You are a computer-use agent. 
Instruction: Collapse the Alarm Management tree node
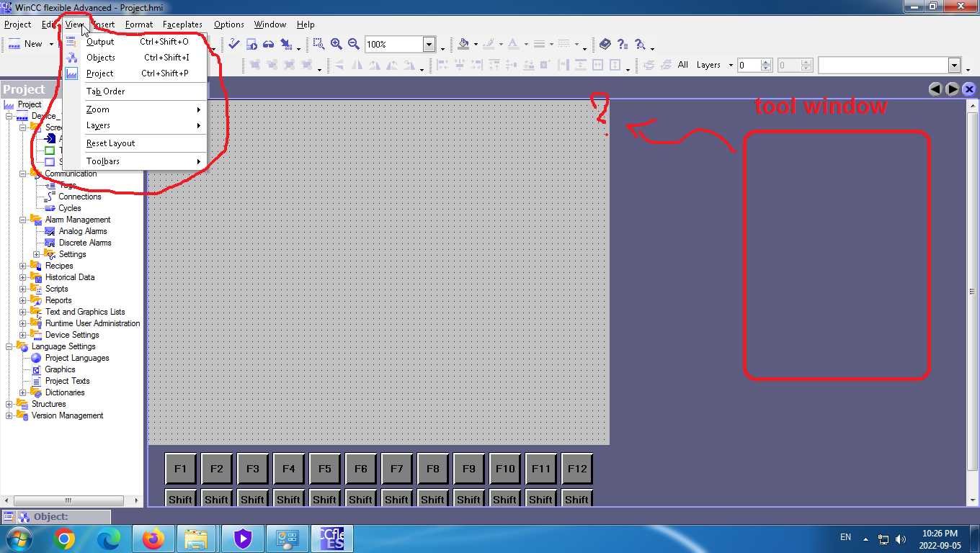(23, 220)
